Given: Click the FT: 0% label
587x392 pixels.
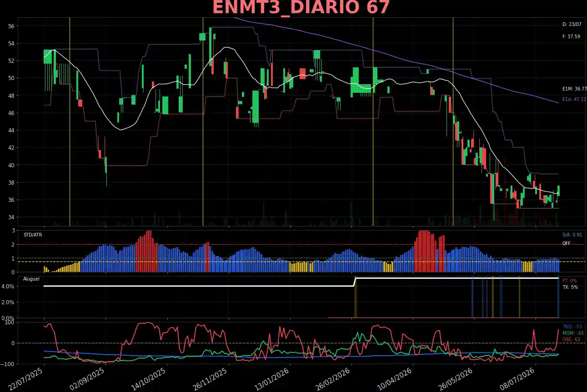Looking at the screenshot, I should pyautogui.click(x=569, y=281).
